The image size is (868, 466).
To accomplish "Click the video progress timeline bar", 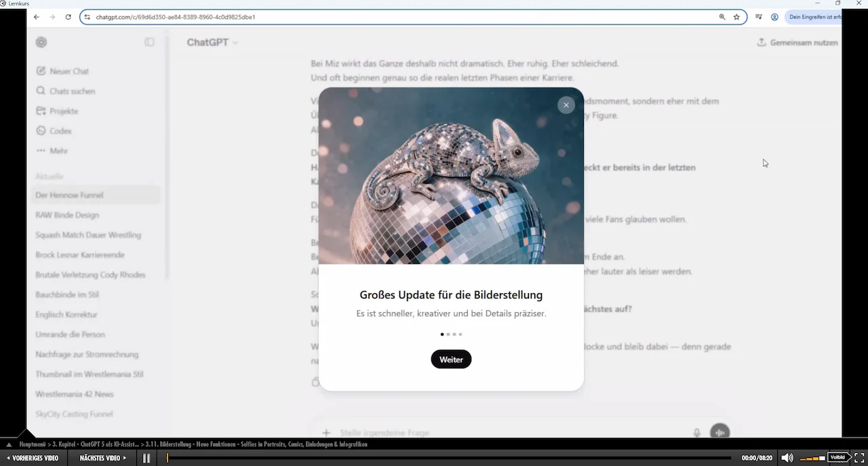I will tap(449, 458).
